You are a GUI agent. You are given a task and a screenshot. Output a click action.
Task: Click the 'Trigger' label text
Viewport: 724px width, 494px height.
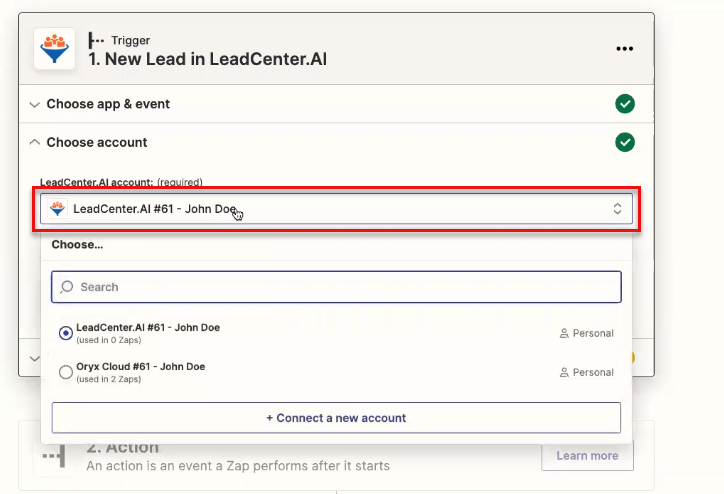(x=131, y=41)
